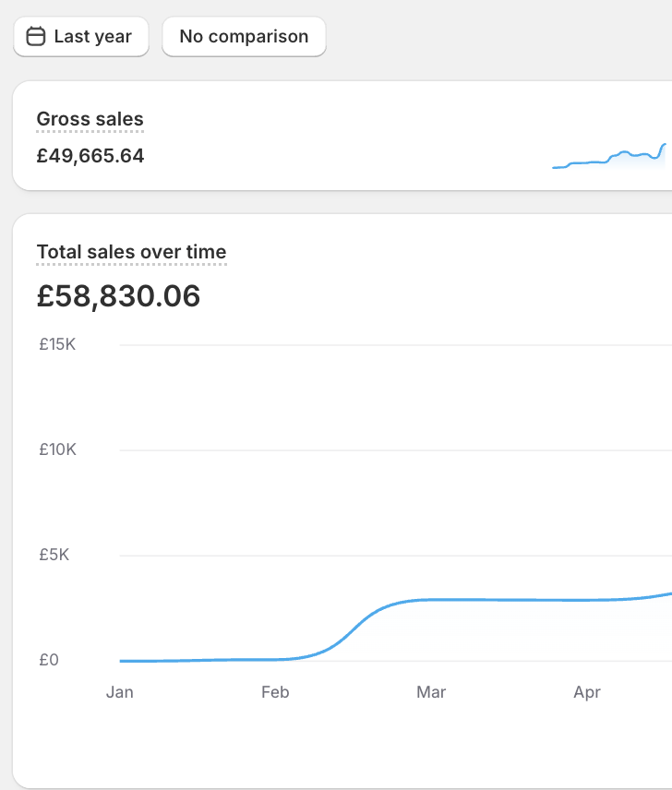Select Feb on the chart's x-axis
Viewport: 672px width, 790px height.
tap(275, 692)
